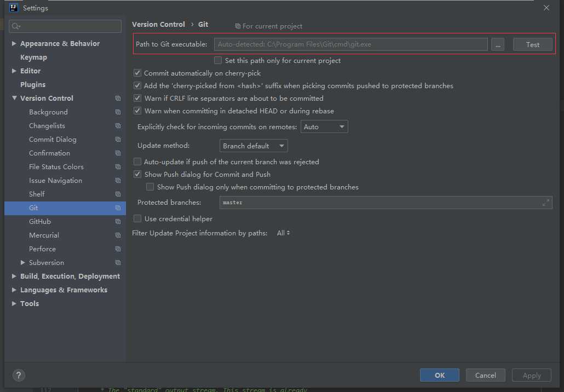Click project-level icon beside Changelists
The image size is (564, 392).
click(x=118, y=125)
